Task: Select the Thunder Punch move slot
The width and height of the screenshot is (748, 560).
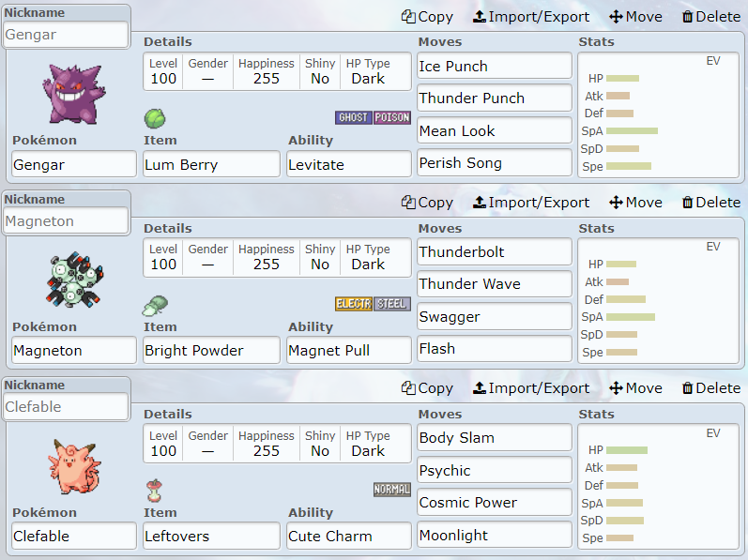Action: (x=495, y=98)
